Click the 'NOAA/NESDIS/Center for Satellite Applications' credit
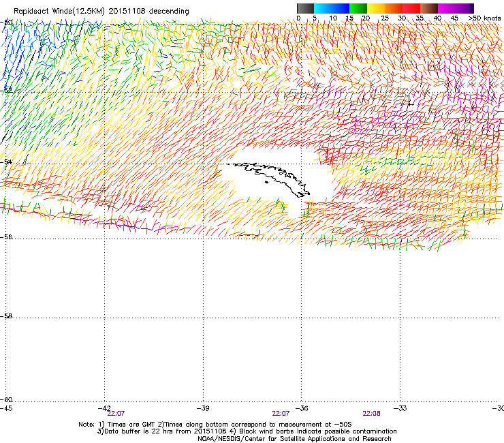The width and height of the screenshot is (504, 443). 294,439
